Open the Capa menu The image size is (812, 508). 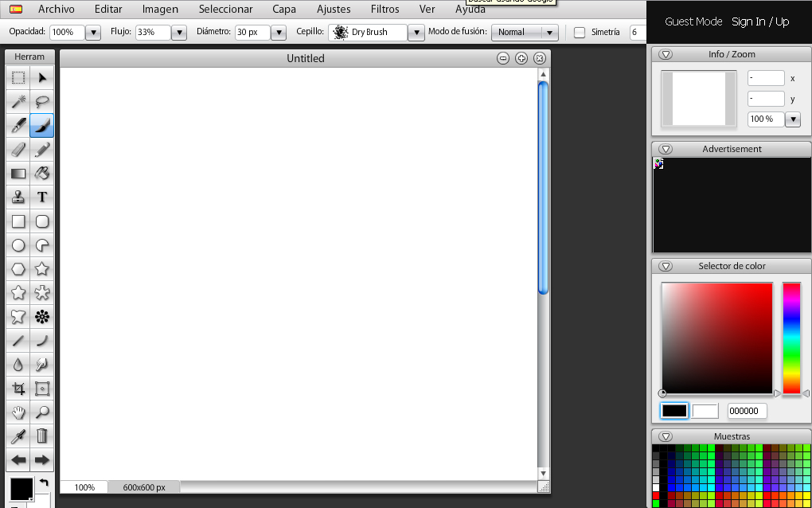[x=284, y=9]
